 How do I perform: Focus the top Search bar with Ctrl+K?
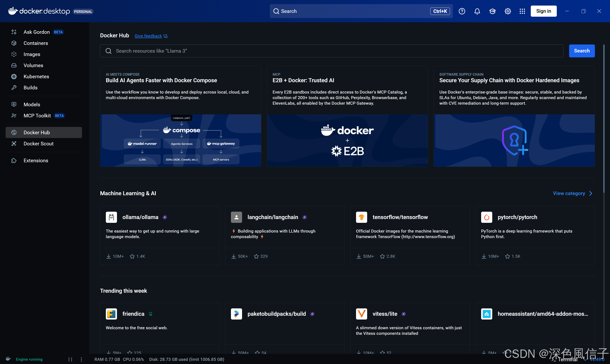point(361,11)
